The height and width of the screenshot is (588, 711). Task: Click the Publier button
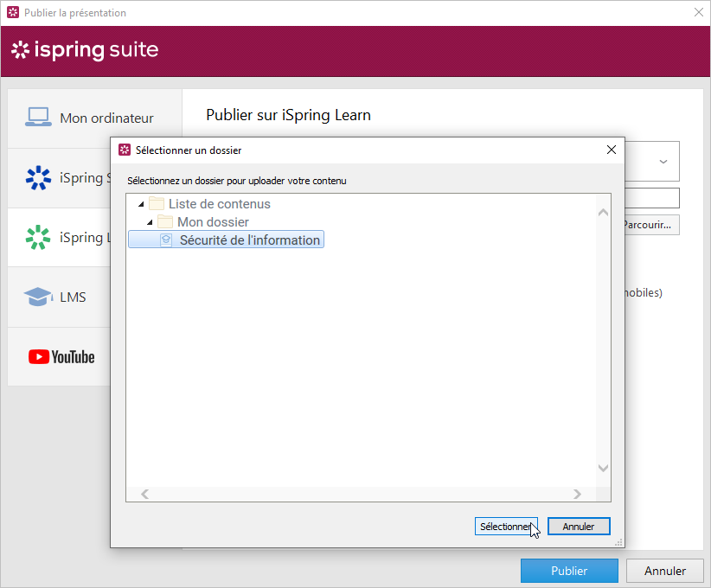tap(568, 571)
